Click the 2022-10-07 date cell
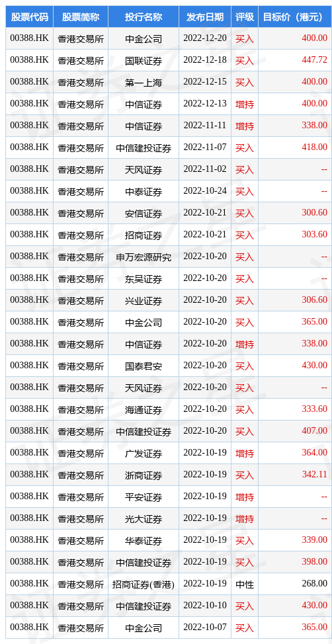Screen dimensions: 332x644 tap(205, 626)
